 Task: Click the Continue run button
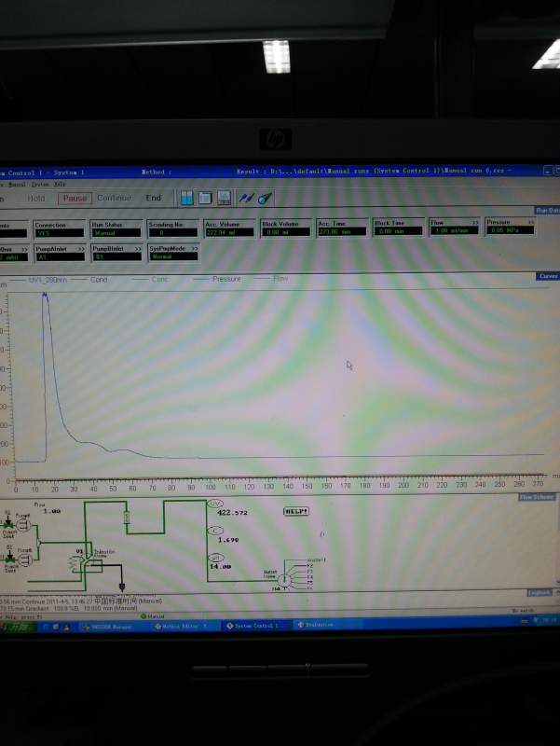click(114, 198)
